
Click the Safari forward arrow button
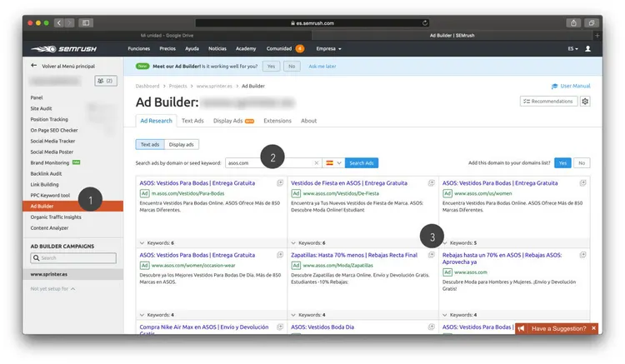point(69,22)
